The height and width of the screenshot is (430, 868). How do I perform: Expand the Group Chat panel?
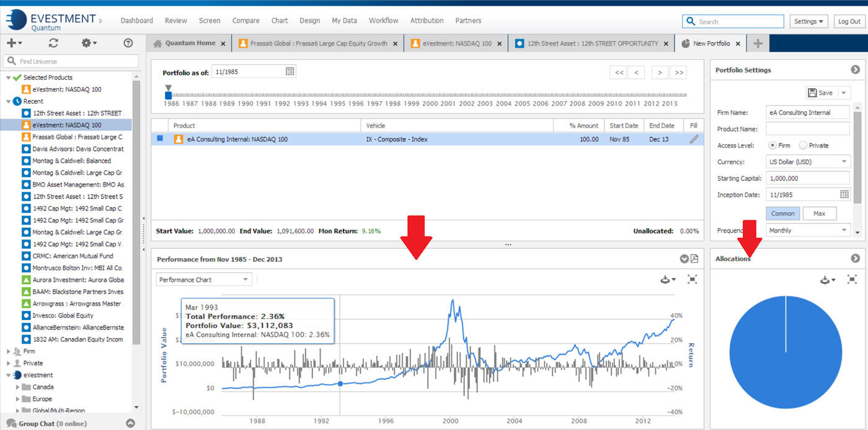pyautogui.click(x=130, y=424)
